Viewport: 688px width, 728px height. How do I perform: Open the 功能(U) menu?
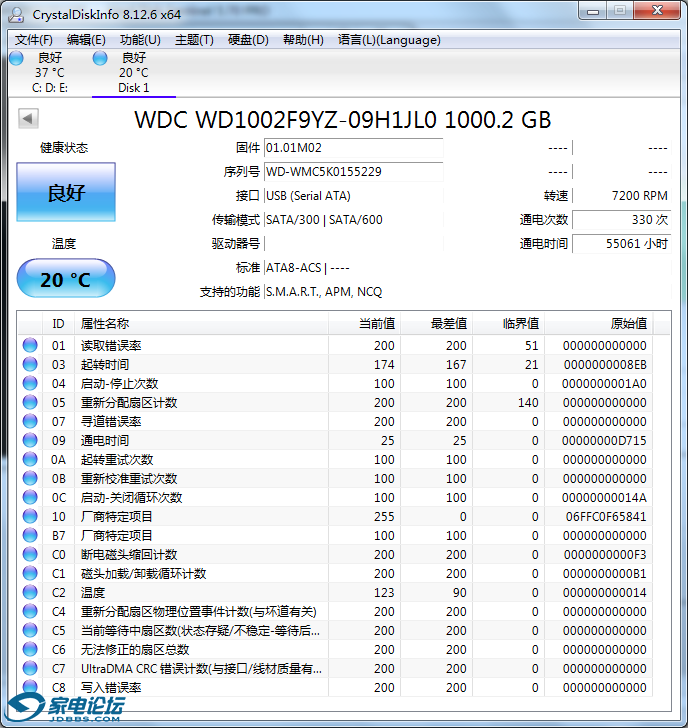140,40
